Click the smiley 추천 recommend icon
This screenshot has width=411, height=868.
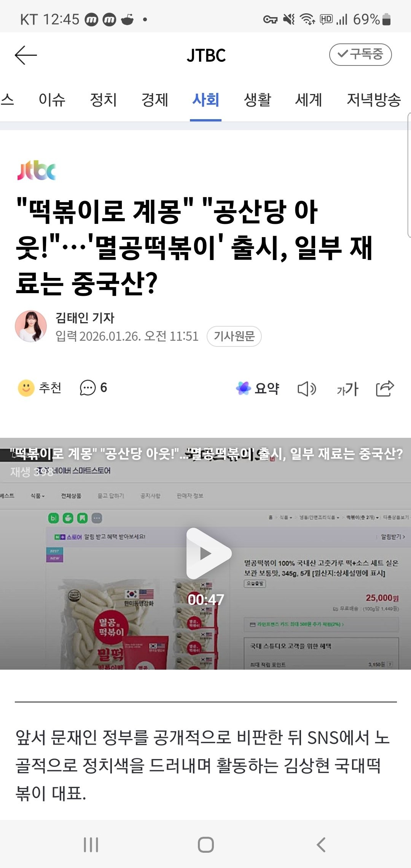tap(26, 388)
